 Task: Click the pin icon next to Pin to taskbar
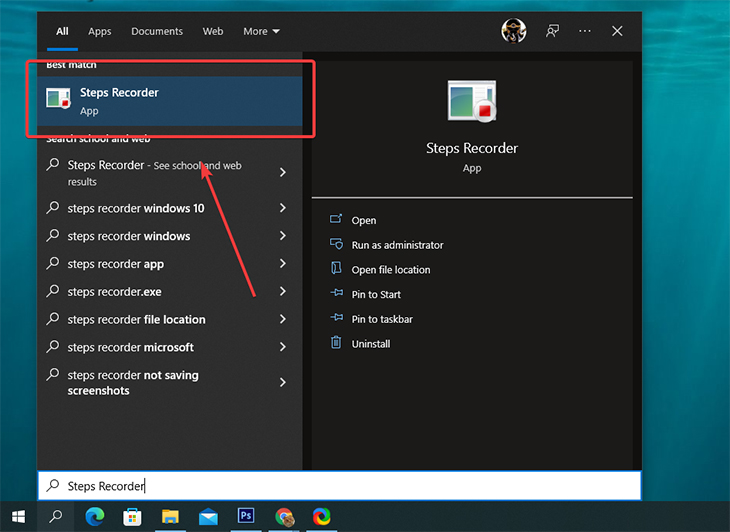click(336, 317)
